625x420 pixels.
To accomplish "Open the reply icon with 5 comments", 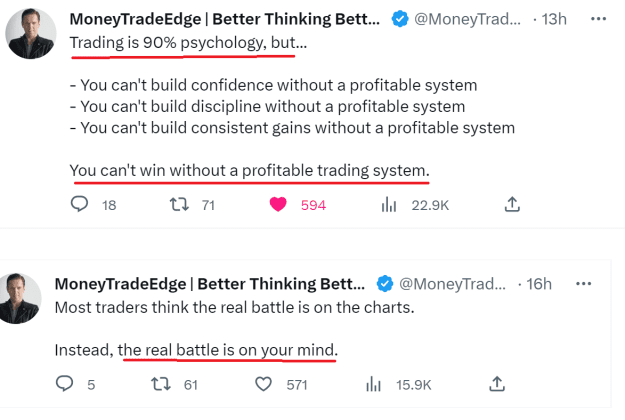I will coord(64,384).
